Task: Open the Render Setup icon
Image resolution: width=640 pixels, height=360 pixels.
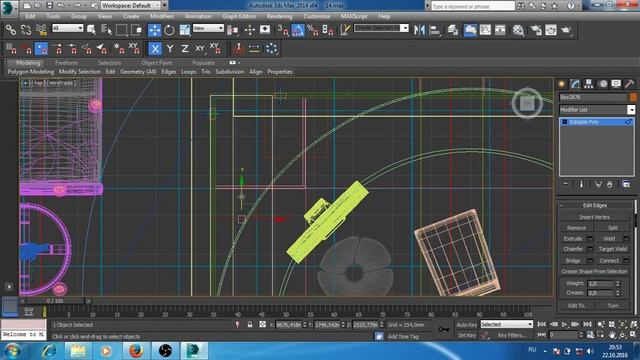Action: (x=536, y=30)
